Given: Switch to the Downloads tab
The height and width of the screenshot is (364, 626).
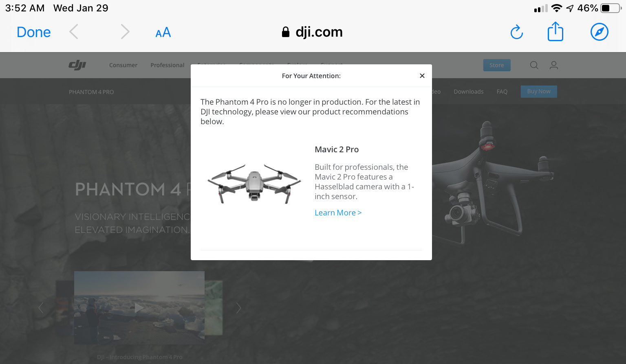Looking at the screenshot, I should coord(469,92).
